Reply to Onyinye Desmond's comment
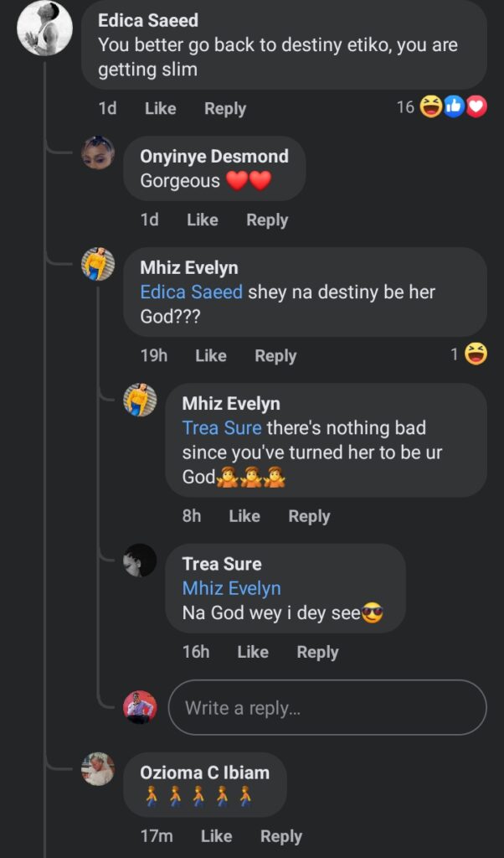Image resolution: width=504 pixels, height=858 pixels. [x=266, y=220]
